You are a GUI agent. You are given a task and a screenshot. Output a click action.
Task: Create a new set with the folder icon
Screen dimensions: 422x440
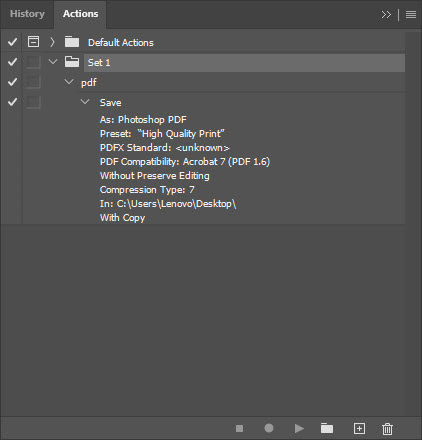pos(327,428)
